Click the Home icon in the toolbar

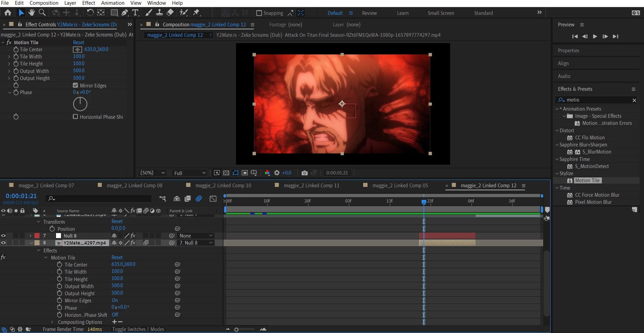pyautogui.click(x=8, y=13)
